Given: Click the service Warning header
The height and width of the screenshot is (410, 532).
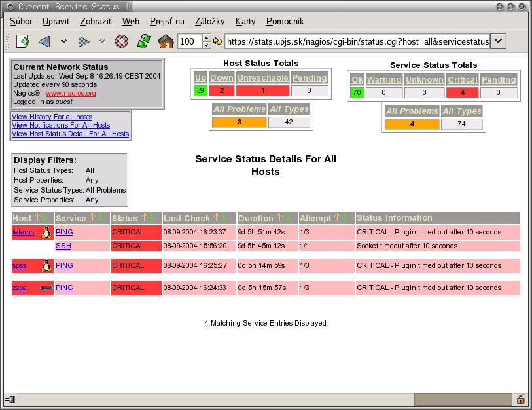Looking at the screenshot, I should click(x=384, y=80).
